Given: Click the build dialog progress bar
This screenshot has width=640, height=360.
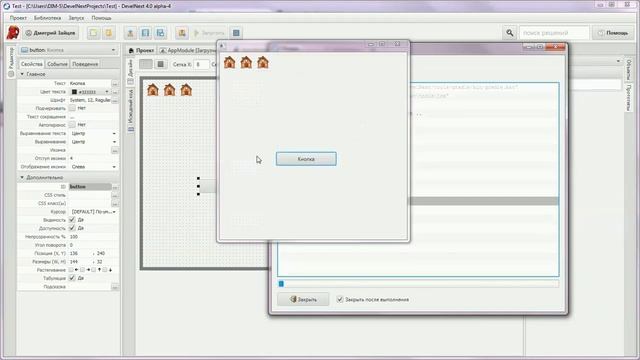Looking at the screenshot, I should [418, 284].
